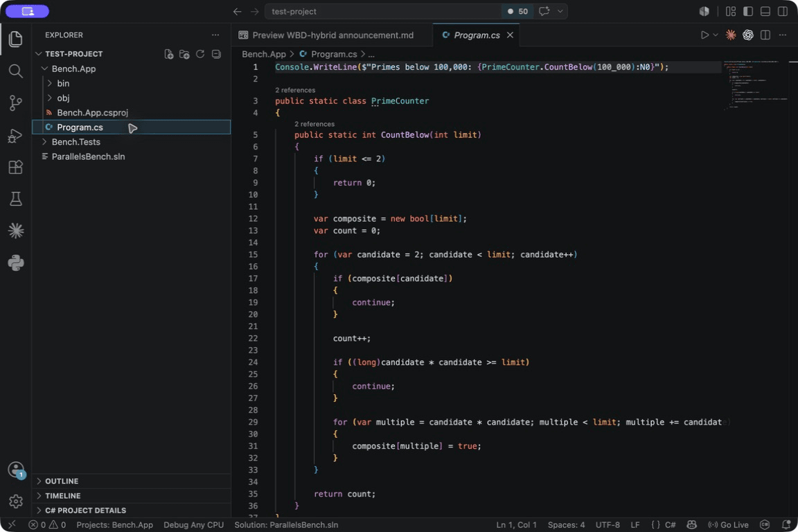The image size is (798, 532).
Task: Click the errors and warnings counter
Action: pyautogui.click(x=47, y=524)
